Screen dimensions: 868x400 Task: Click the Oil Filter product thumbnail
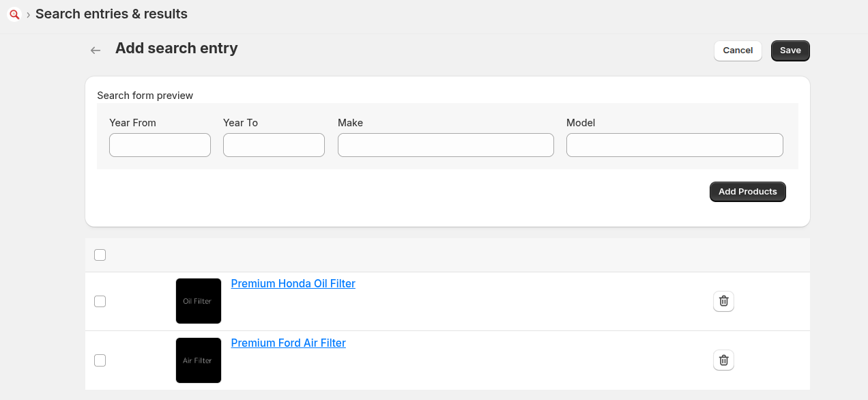click(x=199, y=301)
